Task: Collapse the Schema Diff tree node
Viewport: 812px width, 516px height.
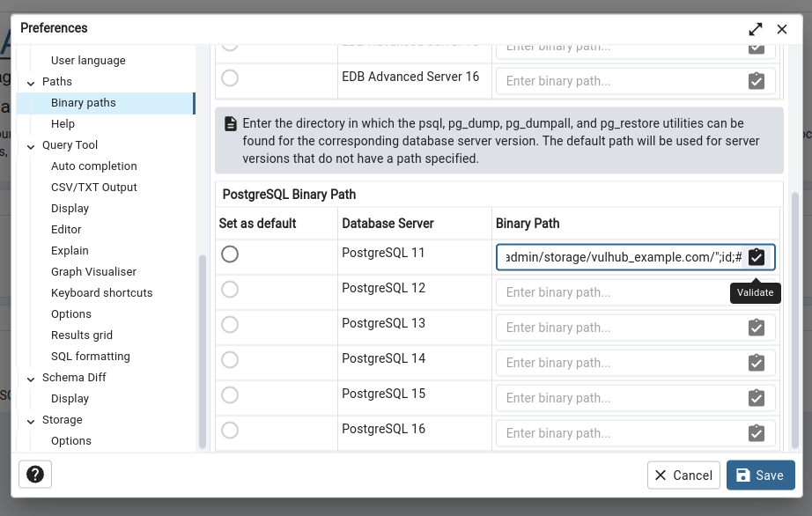Action: point(31,379)
